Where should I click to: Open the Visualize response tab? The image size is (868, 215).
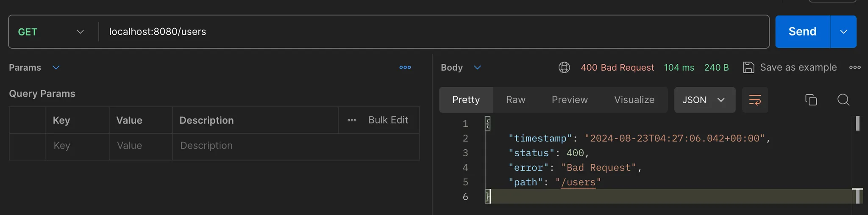pyautogui.click(x=634, y=100)
